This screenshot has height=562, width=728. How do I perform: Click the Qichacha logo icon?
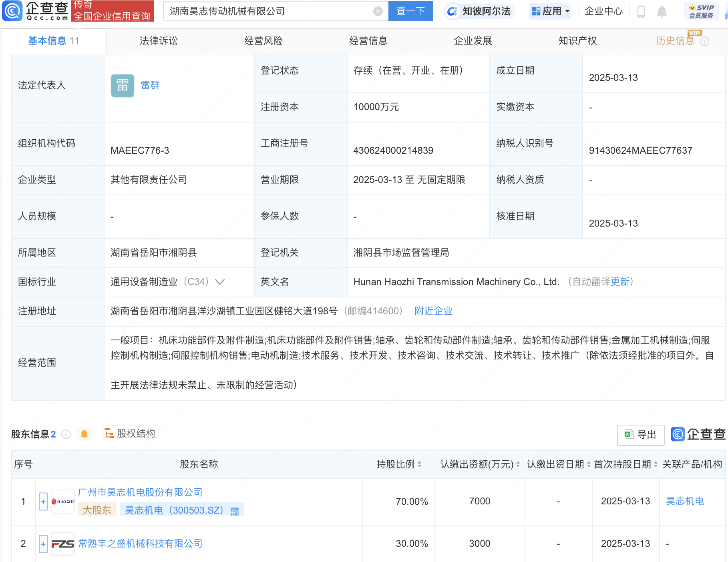[12, 11]
